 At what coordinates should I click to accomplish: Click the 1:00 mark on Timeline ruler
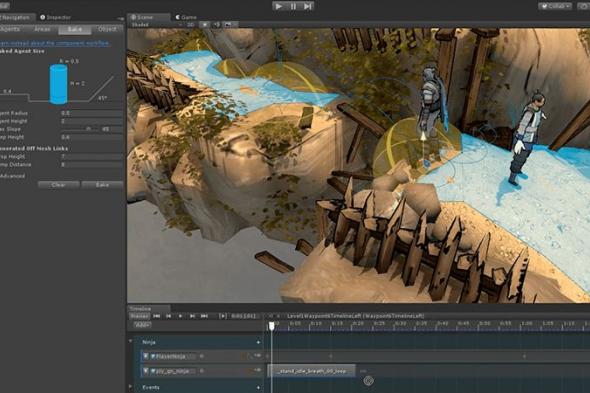[x=526, y=323]
